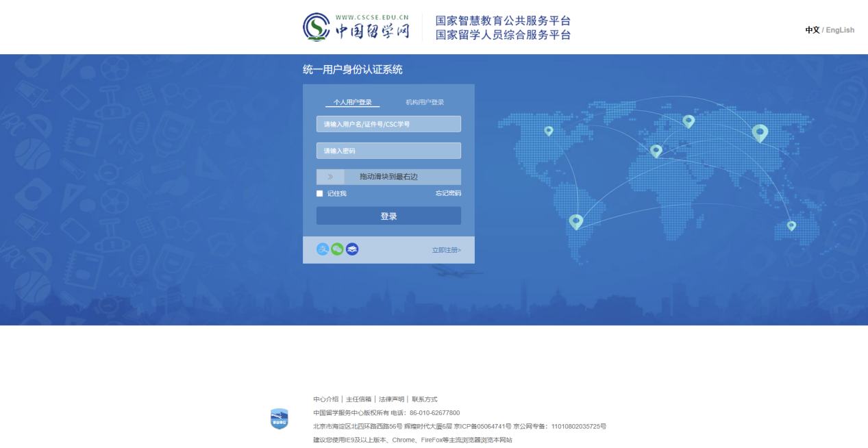Click the 中国留学网 logo

coord(356,27)
